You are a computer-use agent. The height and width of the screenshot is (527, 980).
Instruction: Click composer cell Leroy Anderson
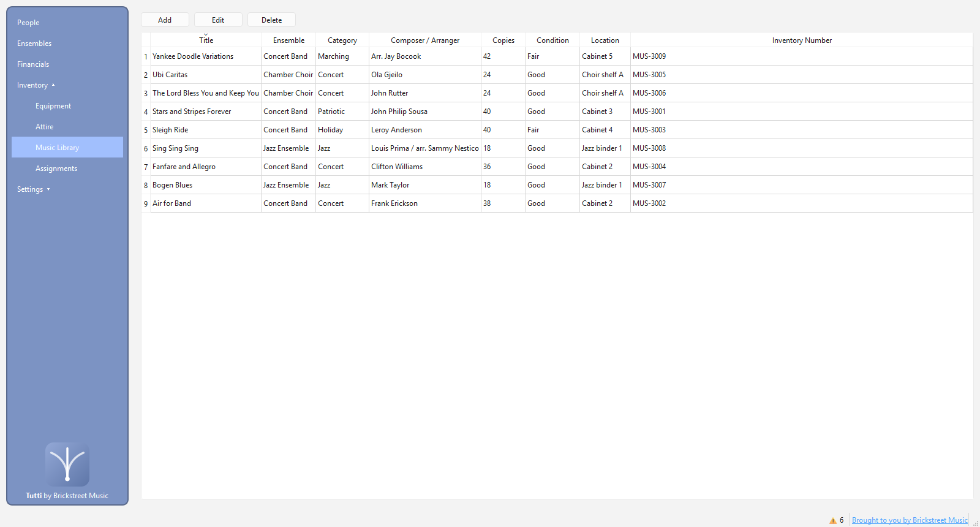coord(425,130)
